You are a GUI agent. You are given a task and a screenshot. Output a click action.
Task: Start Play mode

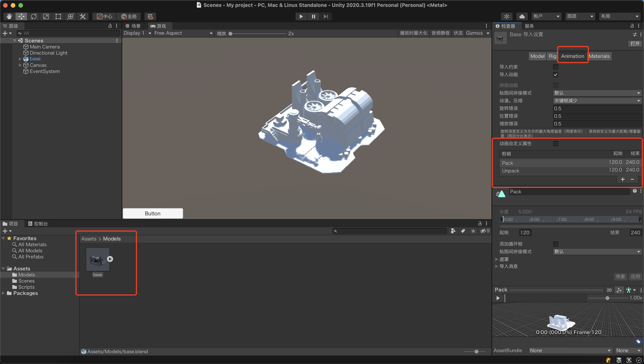[x=301, y=16]
